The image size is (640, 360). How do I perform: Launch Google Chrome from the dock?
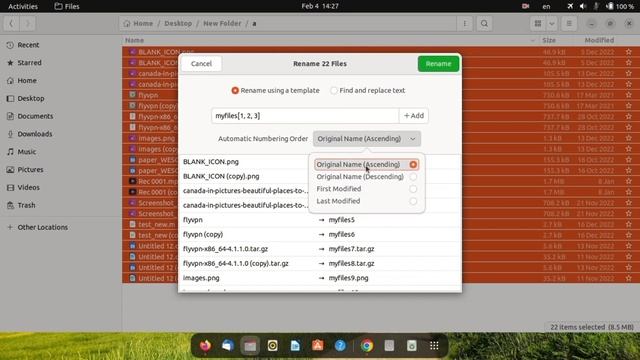click(x=367, y=346)
